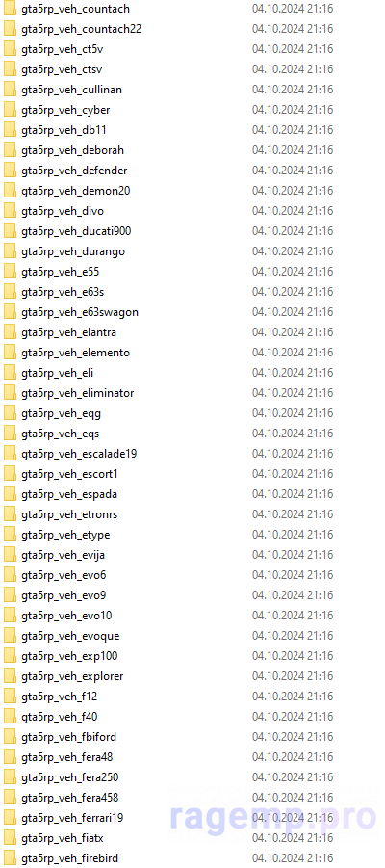Select the gta5rp_veh_countach folder icon
Viewport: 385px width, 868px height.
pos(10,9)
